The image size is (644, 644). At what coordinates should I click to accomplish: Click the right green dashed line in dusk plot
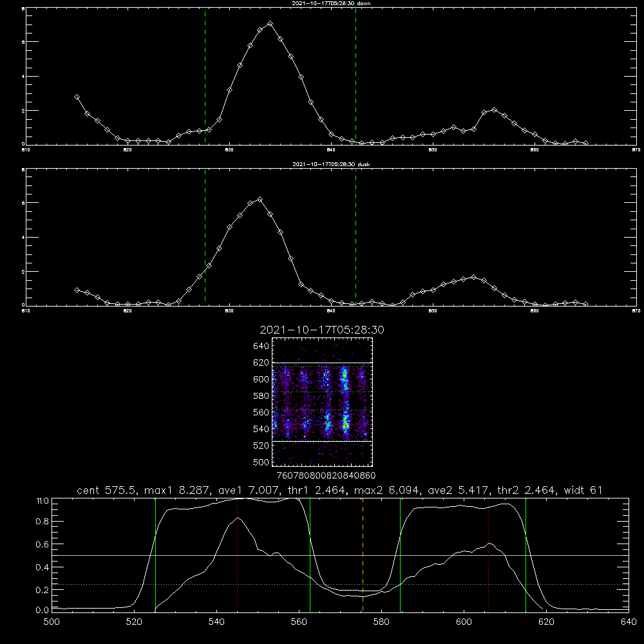coord(355,237)
